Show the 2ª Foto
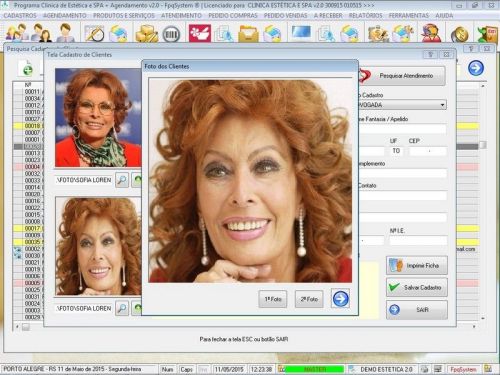Viewport: 500px width, 375px height. pos(309,299)
